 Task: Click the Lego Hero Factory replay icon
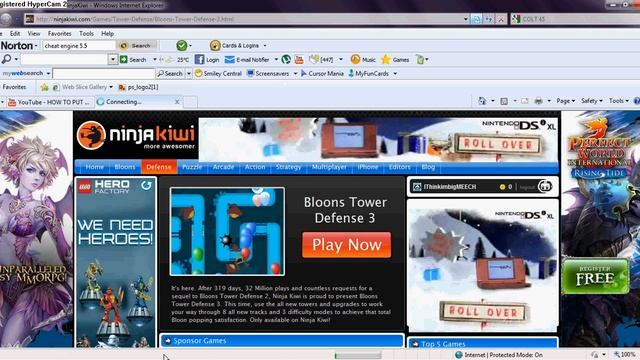pos(146,186)
